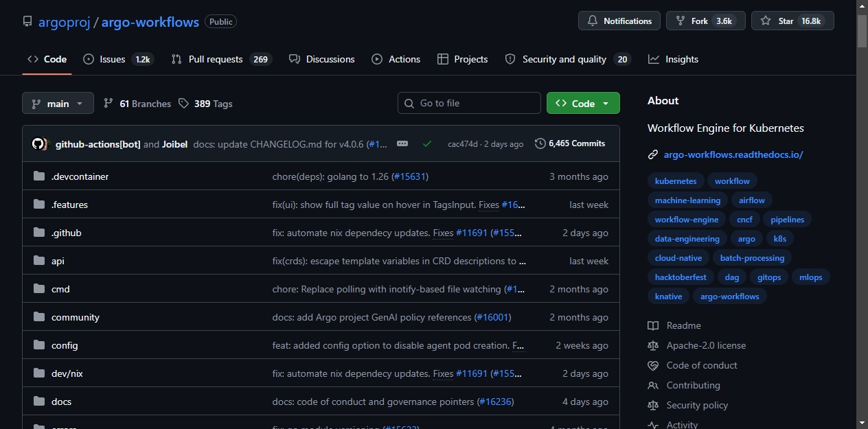The width and height of the screenshot is (868, 429).
Task: Click the folder icon for config
Action: [x=39, y=345]
